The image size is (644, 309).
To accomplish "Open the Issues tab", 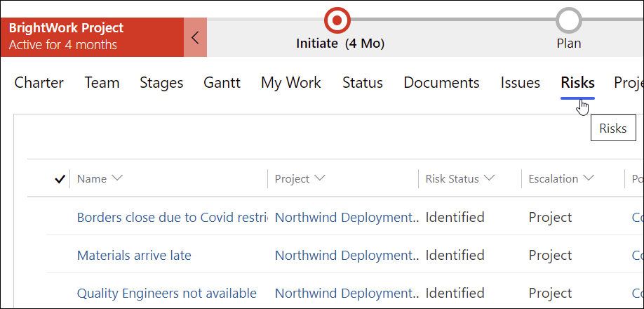I will (521, 83).
